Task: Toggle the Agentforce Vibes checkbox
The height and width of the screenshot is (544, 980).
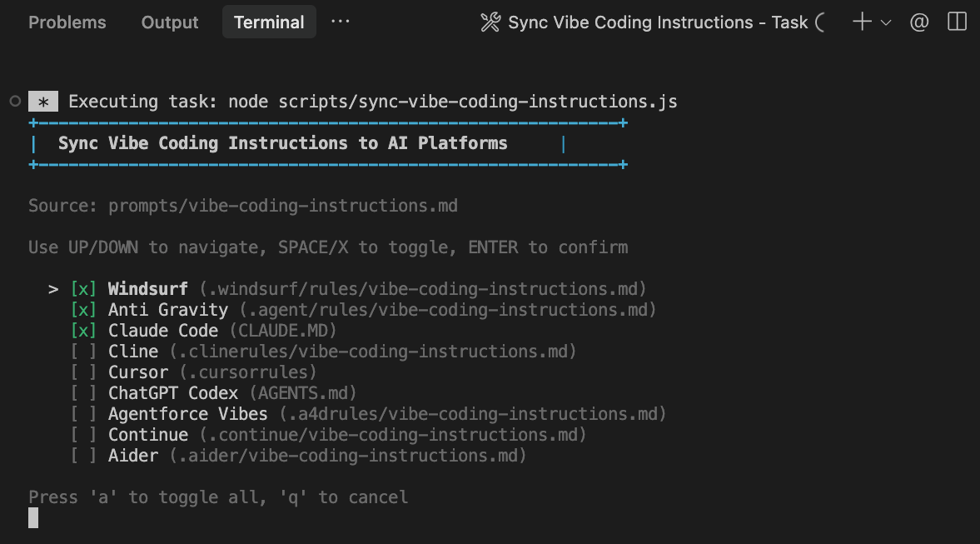Action: 83,414
